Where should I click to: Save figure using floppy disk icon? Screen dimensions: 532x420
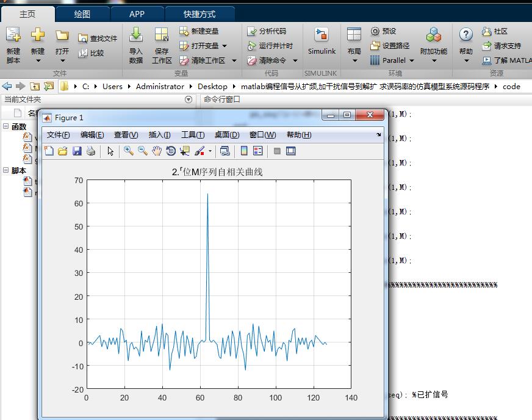point(77,151)
